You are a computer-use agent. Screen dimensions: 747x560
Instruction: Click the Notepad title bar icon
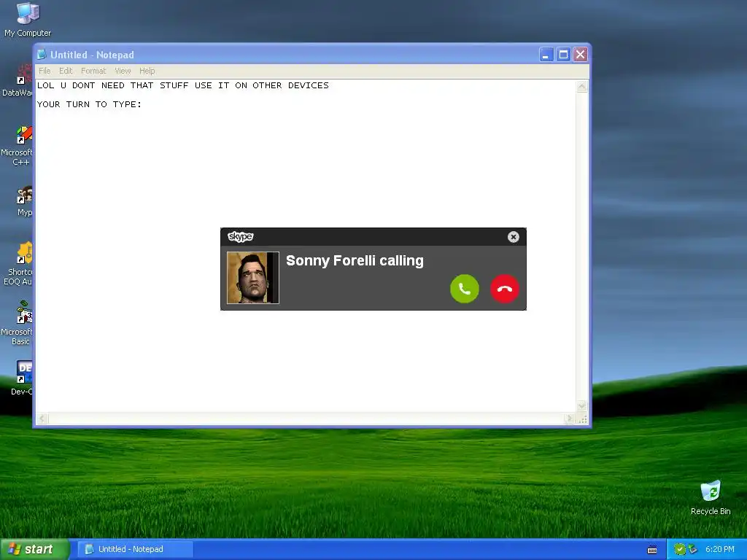pyautogui.click(x=42, y=55)
